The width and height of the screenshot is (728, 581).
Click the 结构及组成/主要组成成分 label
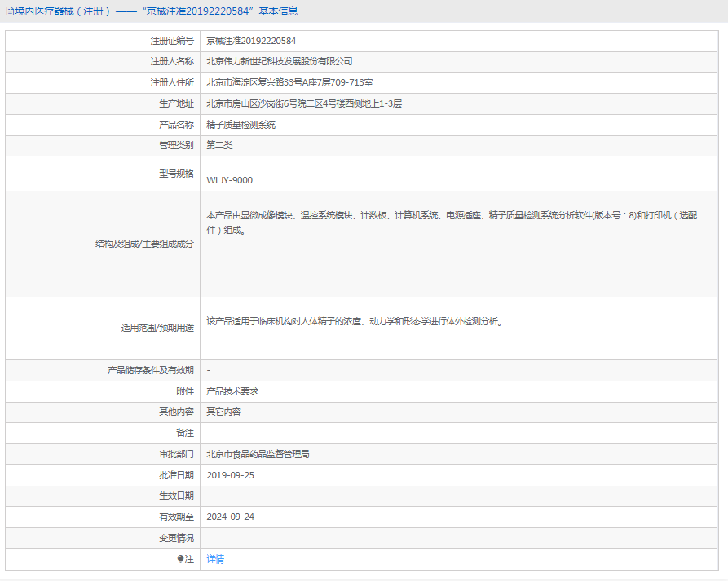click(144, 244)
